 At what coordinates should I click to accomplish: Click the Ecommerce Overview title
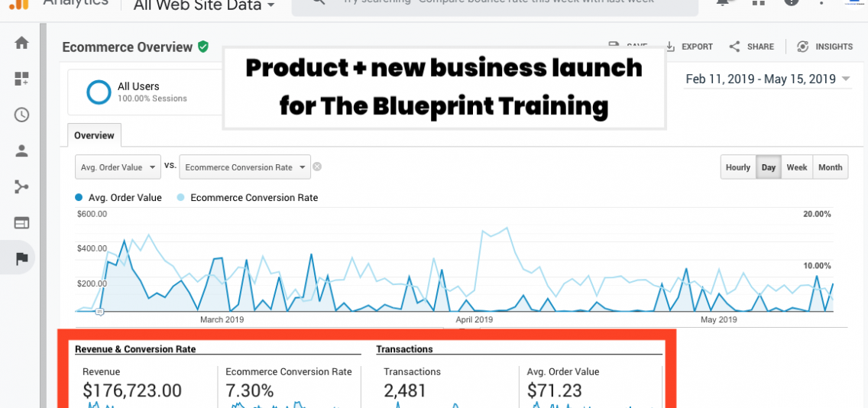click(x=128, y=47)
